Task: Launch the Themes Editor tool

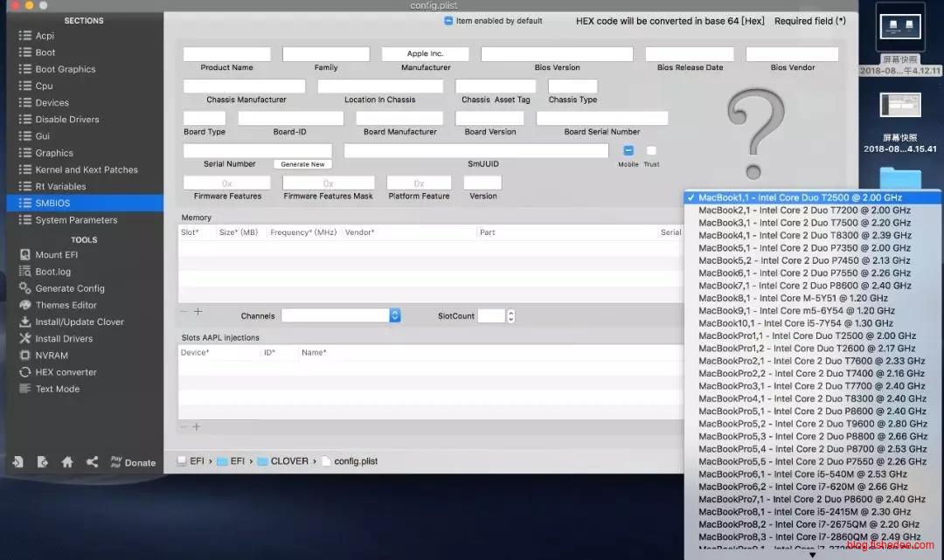Action: point(66,305)
